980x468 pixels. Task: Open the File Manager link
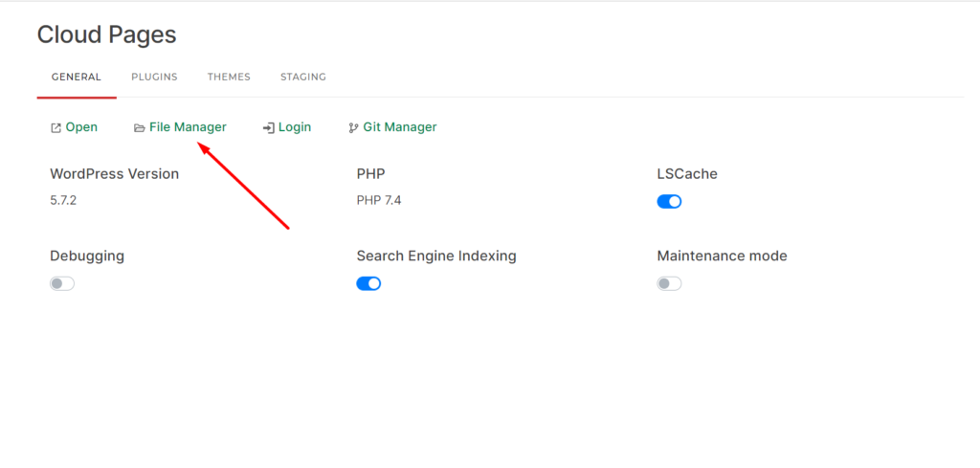[188, 127]
